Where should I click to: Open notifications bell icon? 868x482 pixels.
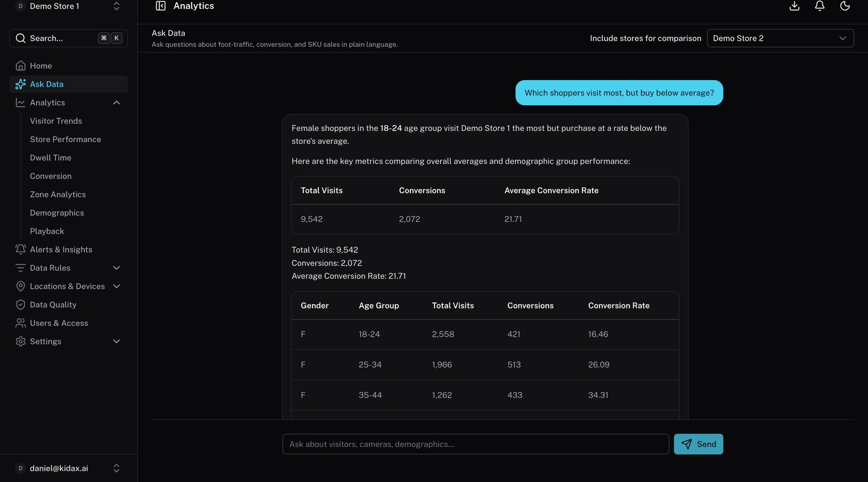pyautogui.click(x=819, y=6)
